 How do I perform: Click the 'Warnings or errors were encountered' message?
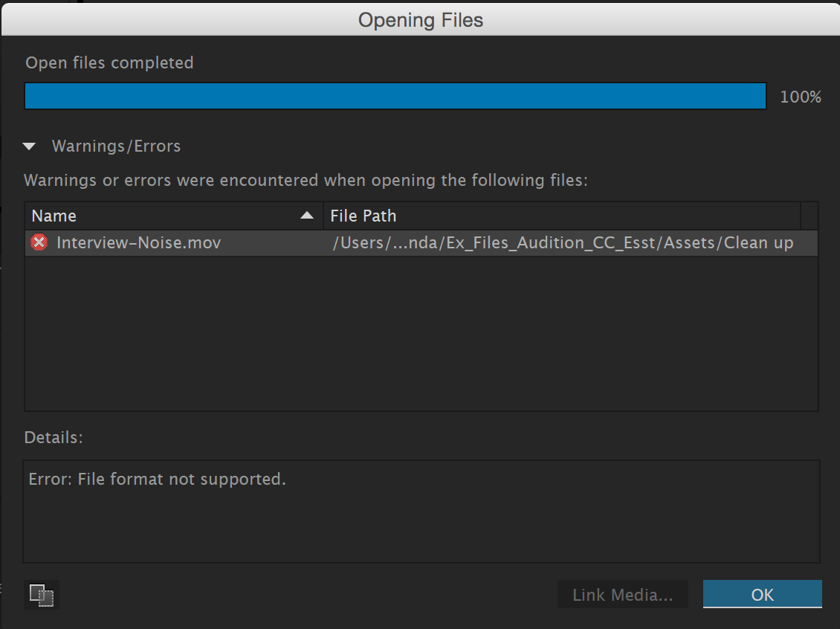click(x=306, y=180)
